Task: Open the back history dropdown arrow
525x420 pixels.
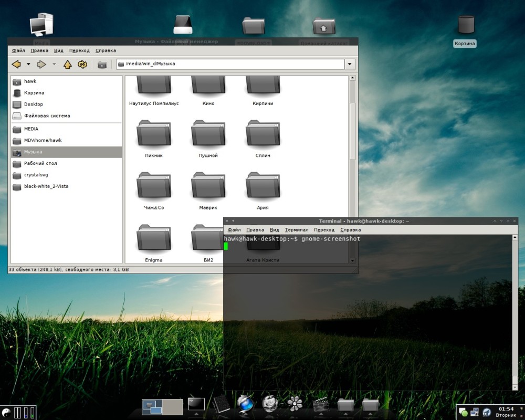Action: tap(28, 64)
